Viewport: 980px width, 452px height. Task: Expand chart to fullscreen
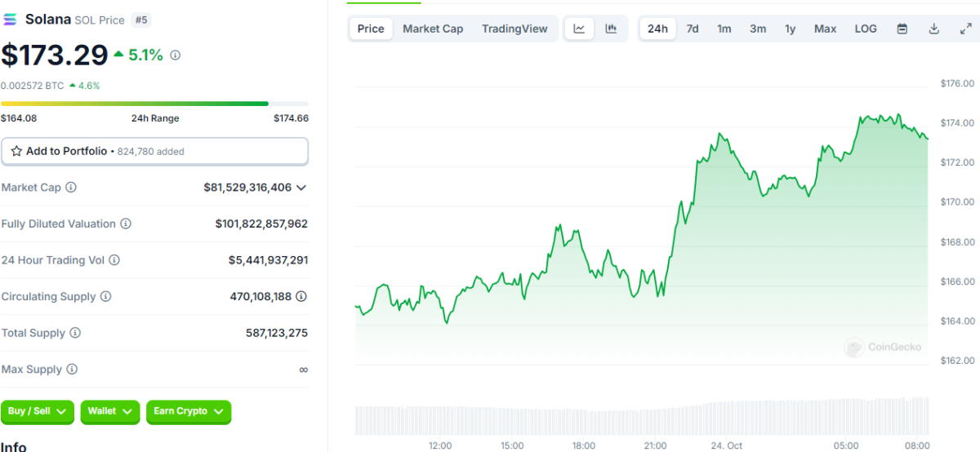coord(965,29)
